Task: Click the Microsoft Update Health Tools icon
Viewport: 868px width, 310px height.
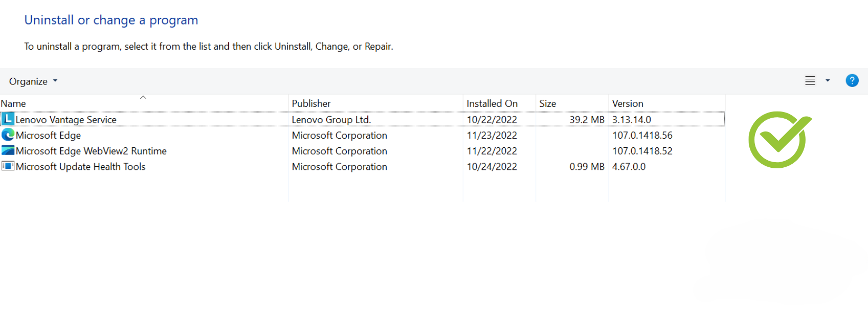Action: pyautogui.click(x=8, y=166)
